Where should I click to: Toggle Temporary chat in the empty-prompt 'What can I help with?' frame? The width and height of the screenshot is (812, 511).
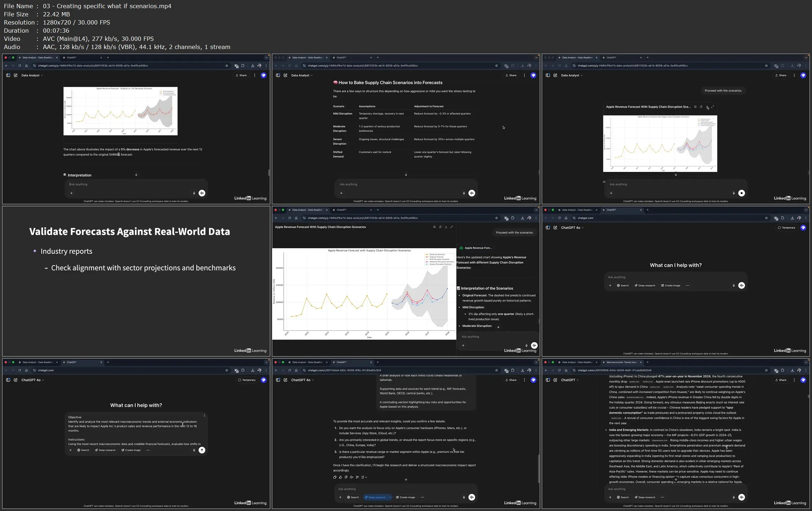click(786, 228)
